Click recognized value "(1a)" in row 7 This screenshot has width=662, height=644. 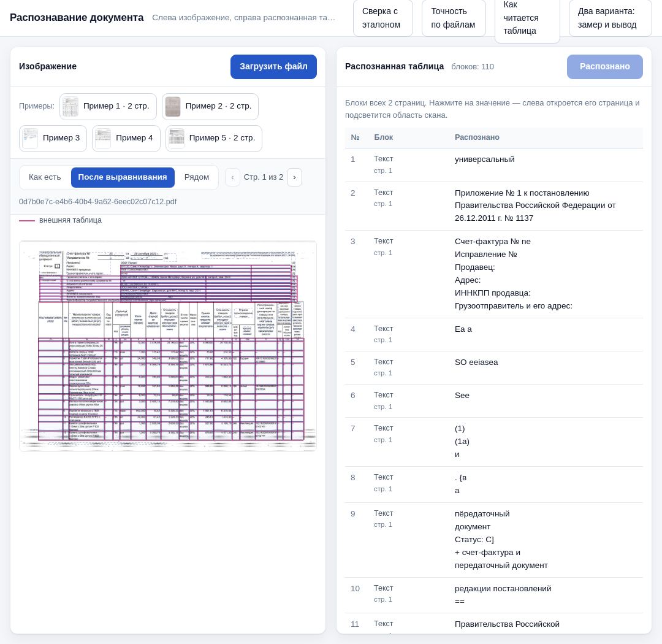[x=462, y=442]
